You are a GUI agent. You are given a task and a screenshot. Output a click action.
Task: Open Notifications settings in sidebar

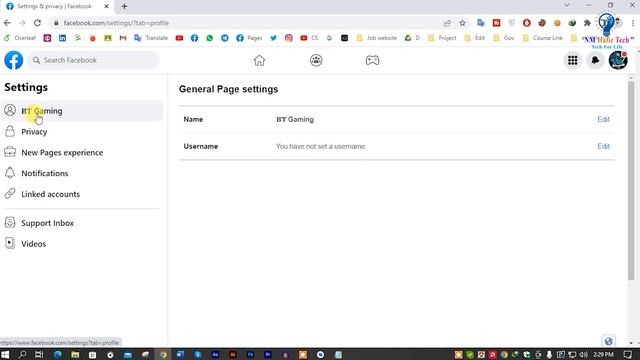pyautogui.click(x=82, y=173)
